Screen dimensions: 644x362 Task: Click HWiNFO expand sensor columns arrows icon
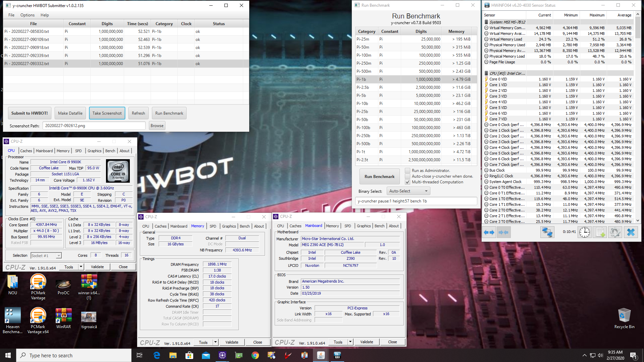[x=489, y=232]
